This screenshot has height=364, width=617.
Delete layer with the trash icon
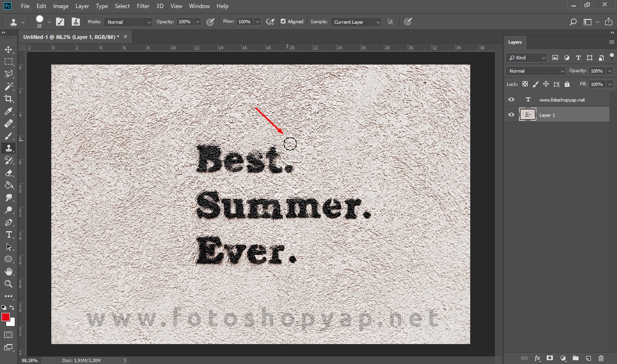coord(601,358)
